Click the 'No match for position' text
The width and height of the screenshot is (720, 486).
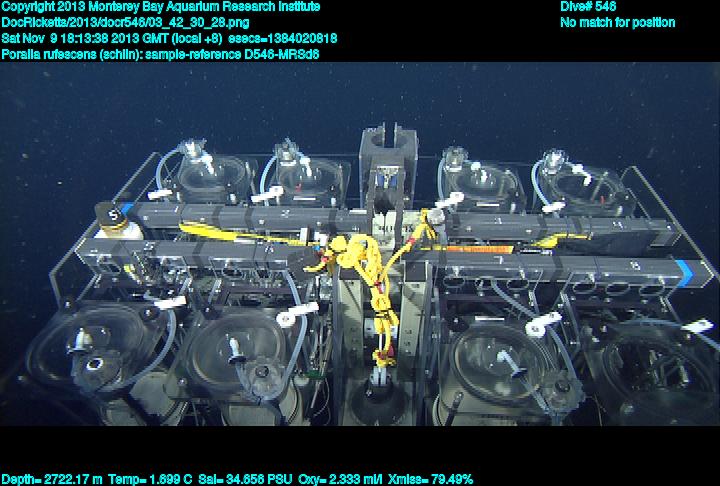point(617,22)
